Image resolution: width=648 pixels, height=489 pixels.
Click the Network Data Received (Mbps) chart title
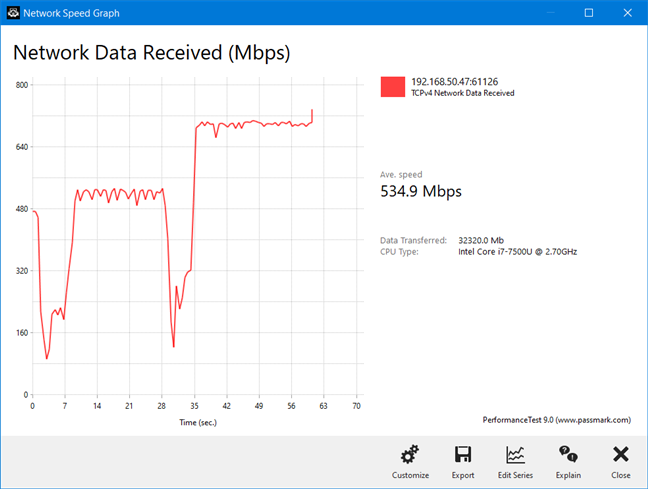tap(152, 53)
